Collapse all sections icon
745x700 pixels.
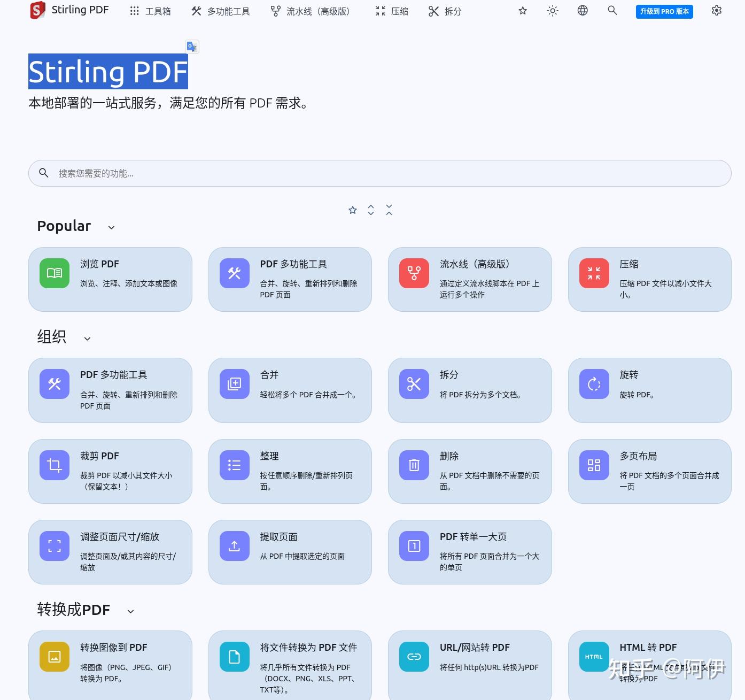pos(389,210)
